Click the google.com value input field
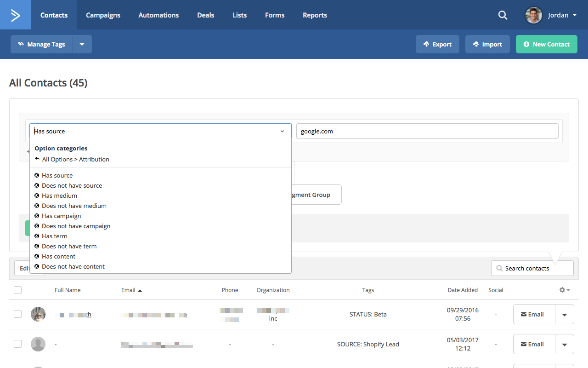The height and width of the screenshot is (368, 588). (x=427, y=131)
